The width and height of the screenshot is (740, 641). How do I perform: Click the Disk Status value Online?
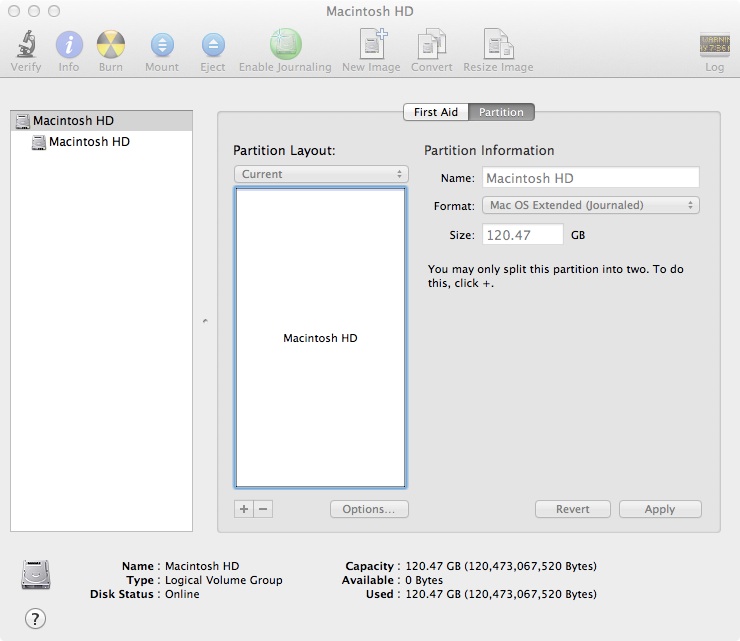point(182,594)
